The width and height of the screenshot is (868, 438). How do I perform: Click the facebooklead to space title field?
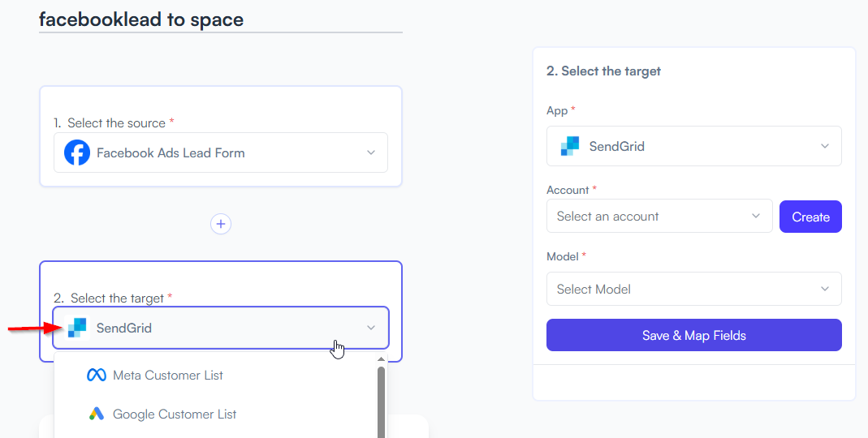220,20
